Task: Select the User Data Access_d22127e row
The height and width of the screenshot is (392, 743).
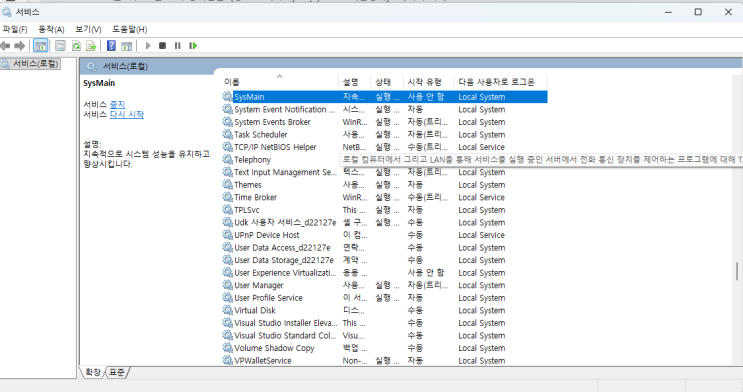Action: (384, 247)
